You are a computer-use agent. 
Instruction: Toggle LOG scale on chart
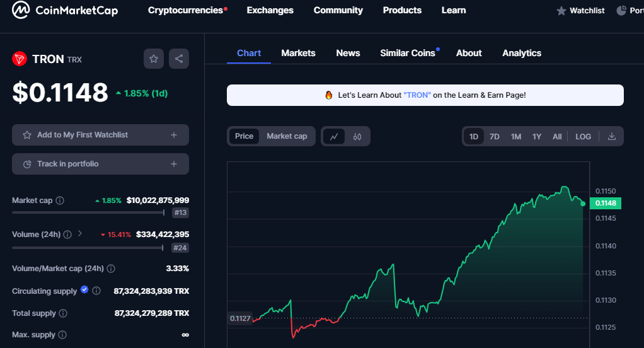click(x=584, y=136)
